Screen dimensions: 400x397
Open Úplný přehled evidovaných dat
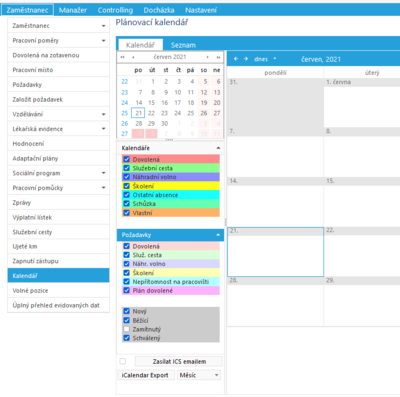click(58, 305)
